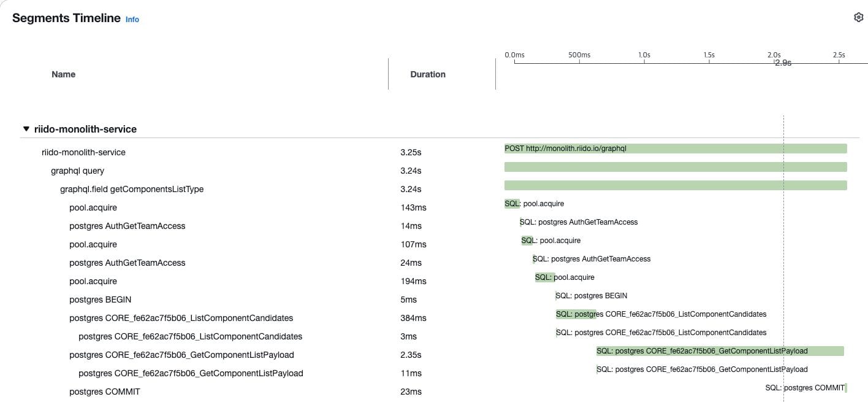The height and width of the screenshot is (402, 868).
Task: Select the 3ms ListComponentCandidates child row
Action: (440, 336)
